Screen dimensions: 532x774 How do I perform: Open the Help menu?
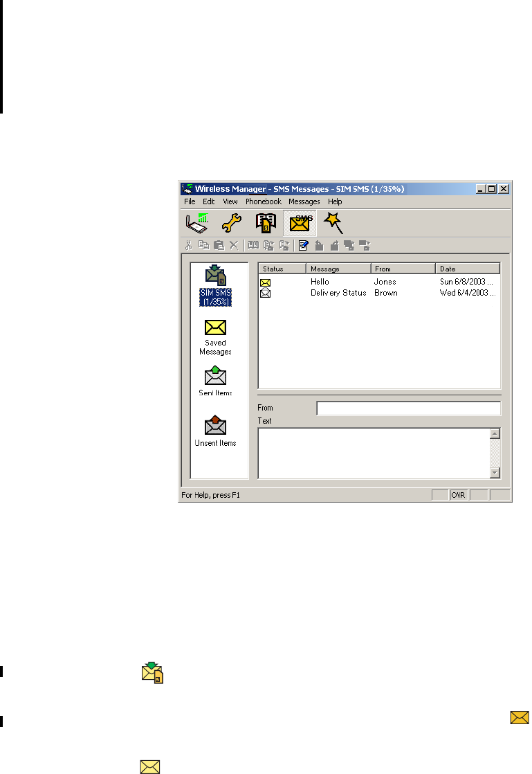[335, 201]
